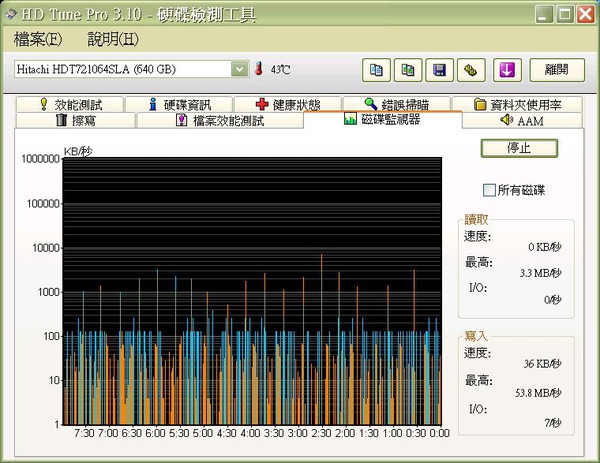600x463 pixels.
Task: Switch to the 擦寫 tab
Action: pos(75,121)
